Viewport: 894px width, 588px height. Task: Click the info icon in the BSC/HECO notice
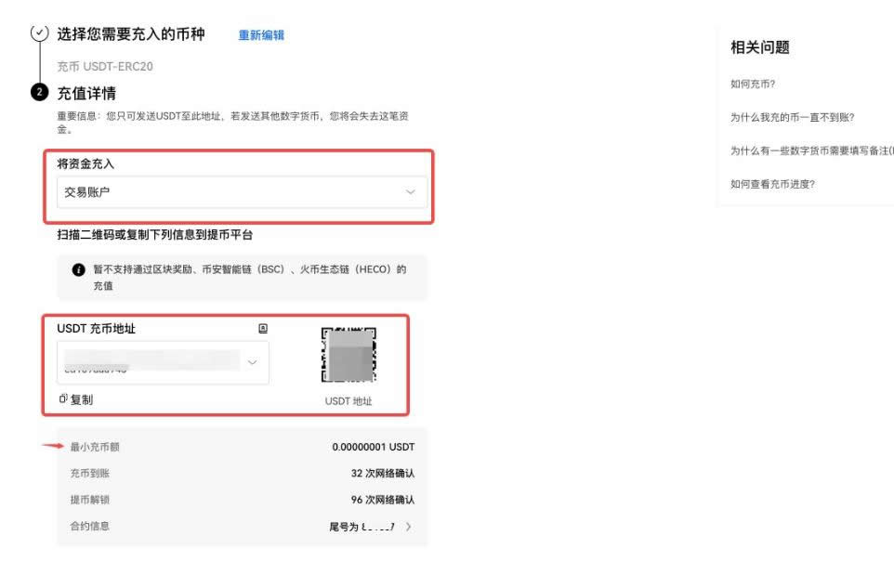coord(79,269)
